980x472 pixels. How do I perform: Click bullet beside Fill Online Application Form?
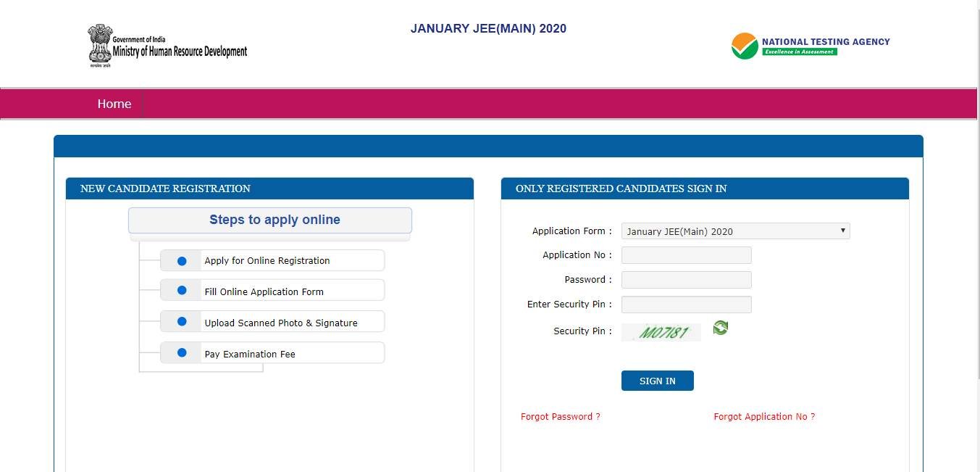point(182,291)
